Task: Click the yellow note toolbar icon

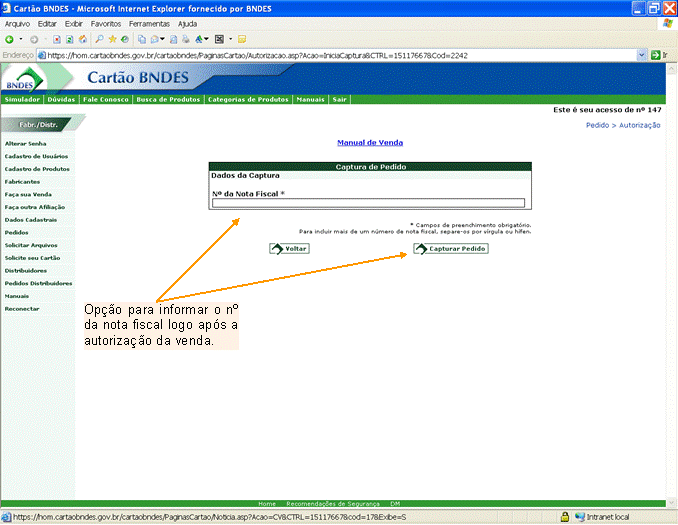Action: tap(242, 40)
